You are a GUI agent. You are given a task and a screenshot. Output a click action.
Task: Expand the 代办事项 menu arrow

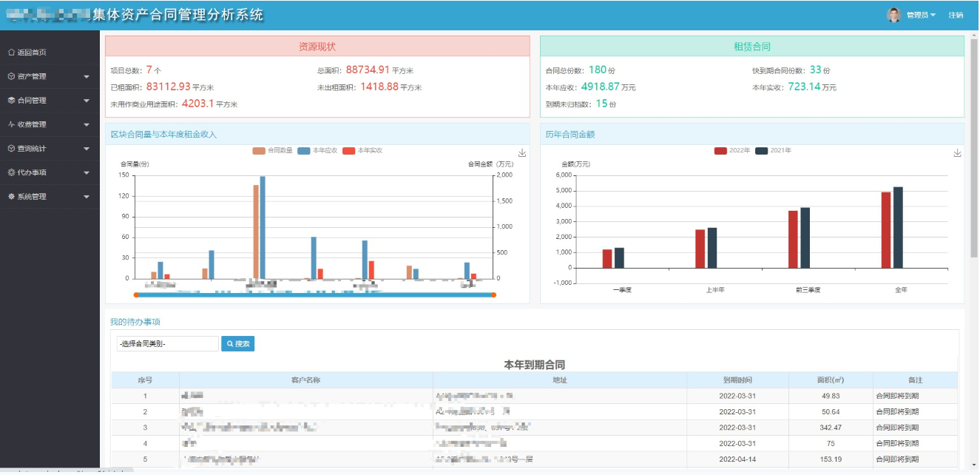(x=87, y=173)
